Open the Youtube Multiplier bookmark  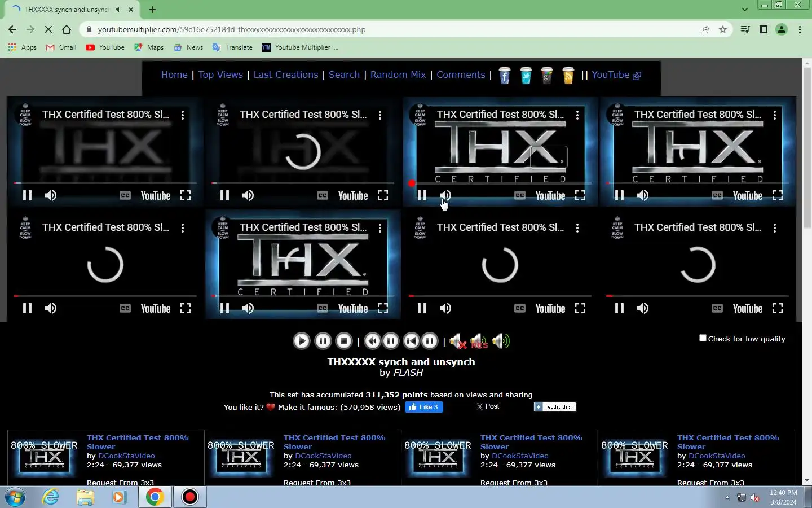[x=300, y=47]
